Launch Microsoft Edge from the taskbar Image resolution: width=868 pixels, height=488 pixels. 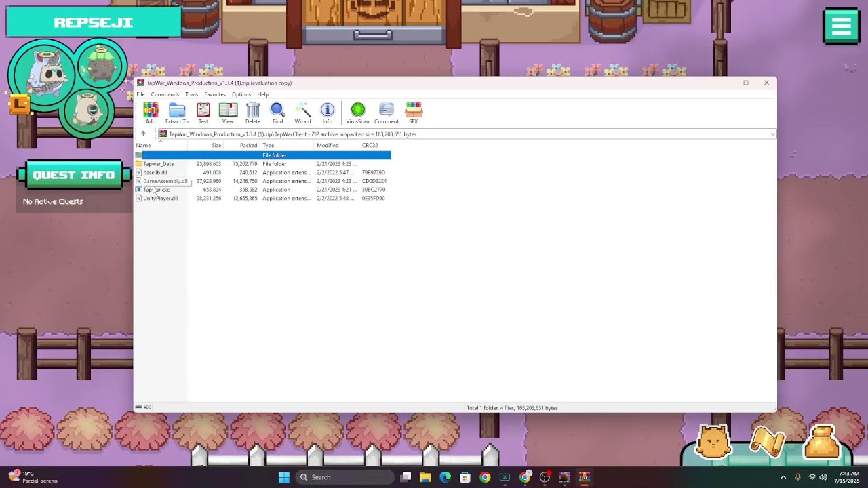445,477
